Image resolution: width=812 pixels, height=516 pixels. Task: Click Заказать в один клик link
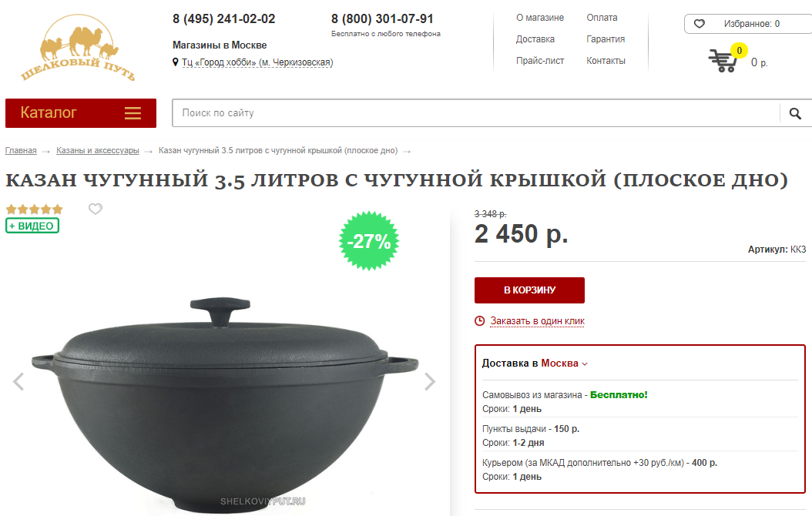pos(537,321)
